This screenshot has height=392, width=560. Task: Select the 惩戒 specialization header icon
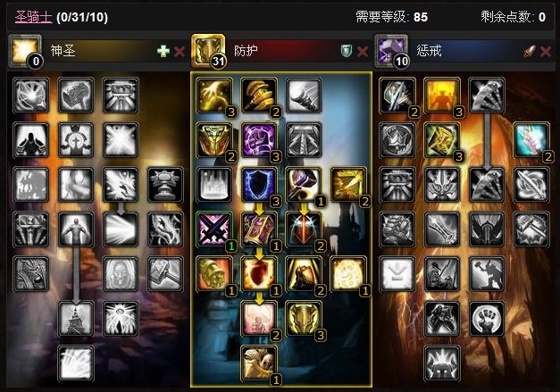pyautogui.click(x=391, y=51)
